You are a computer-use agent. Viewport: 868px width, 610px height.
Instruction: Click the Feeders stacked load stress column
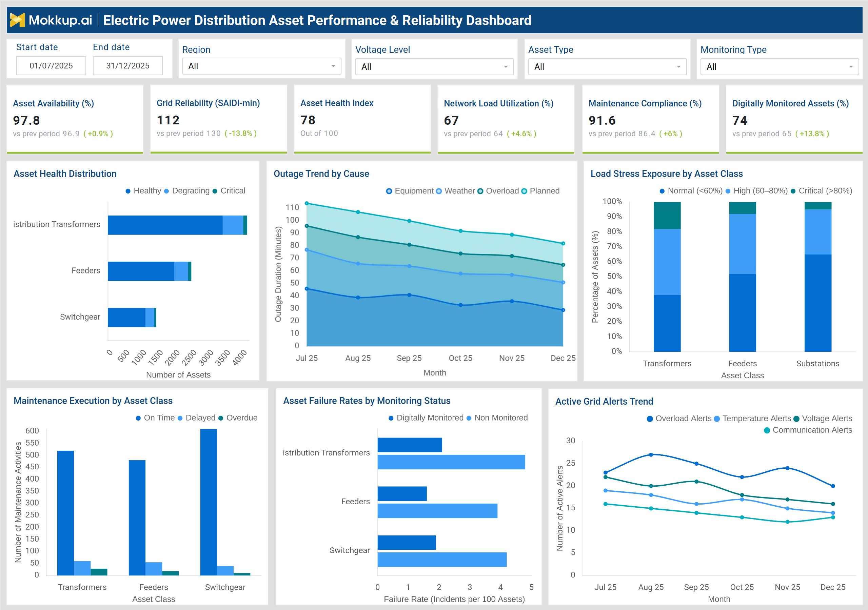pos(743,277)
